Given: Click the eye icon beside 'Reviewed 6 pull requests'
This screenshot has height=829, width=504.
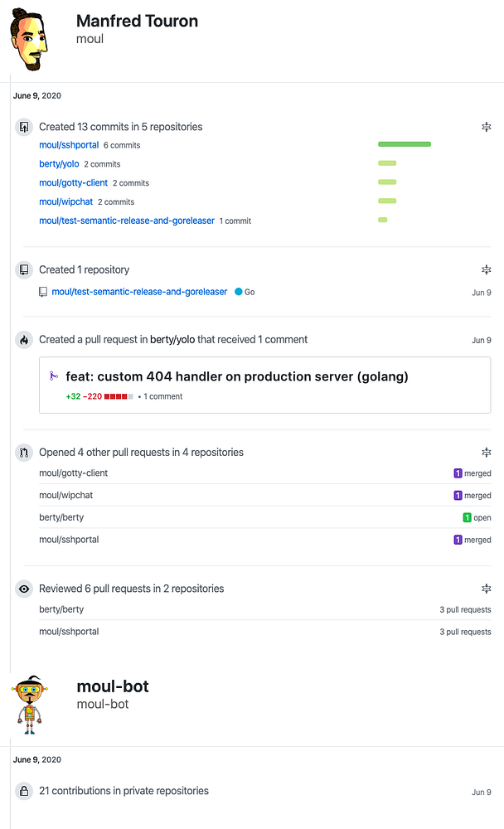Looking at the screenshot, I should 24,589.
